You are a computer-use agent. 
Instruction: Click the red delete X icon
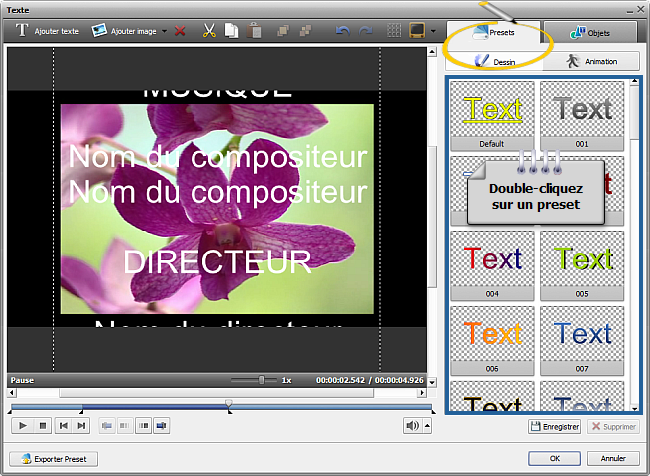point(180,31)
